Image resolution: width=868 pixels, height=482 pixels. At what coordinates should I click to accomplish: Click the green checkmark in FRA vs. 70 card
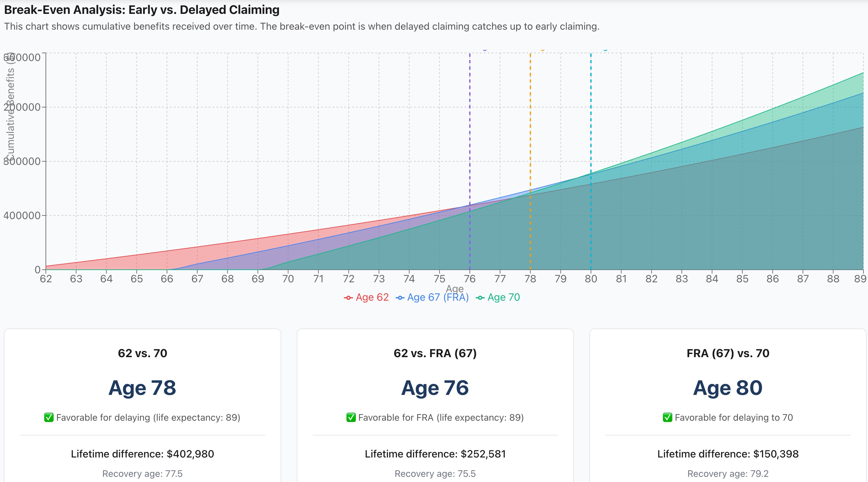(x=667, y=417)
